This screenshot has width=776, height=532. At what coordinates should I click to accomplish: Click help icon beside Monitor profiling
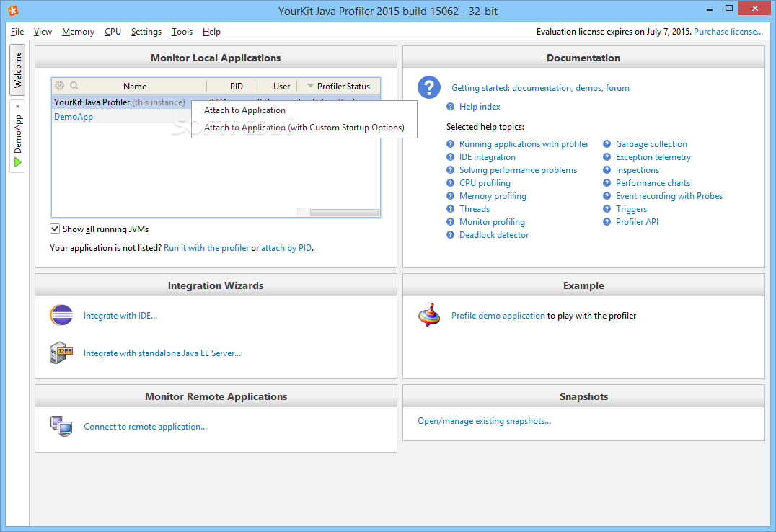pos(450,222)
